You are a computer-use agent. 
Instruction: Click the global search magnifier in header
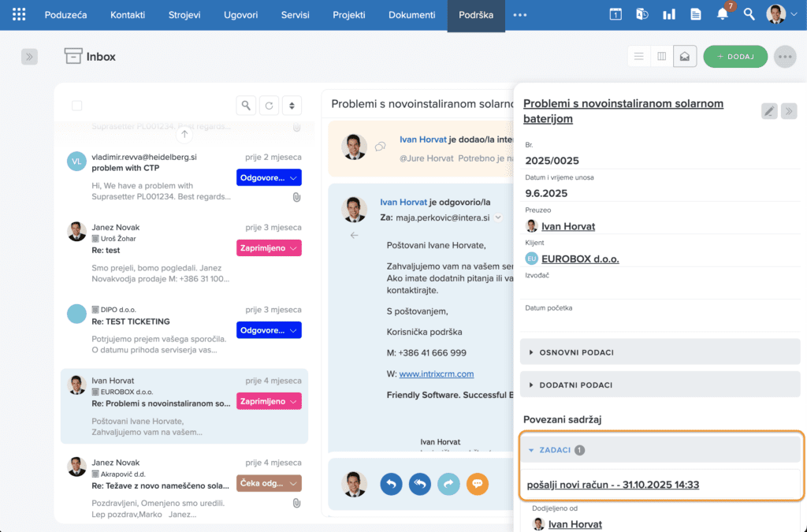(749, 14)
